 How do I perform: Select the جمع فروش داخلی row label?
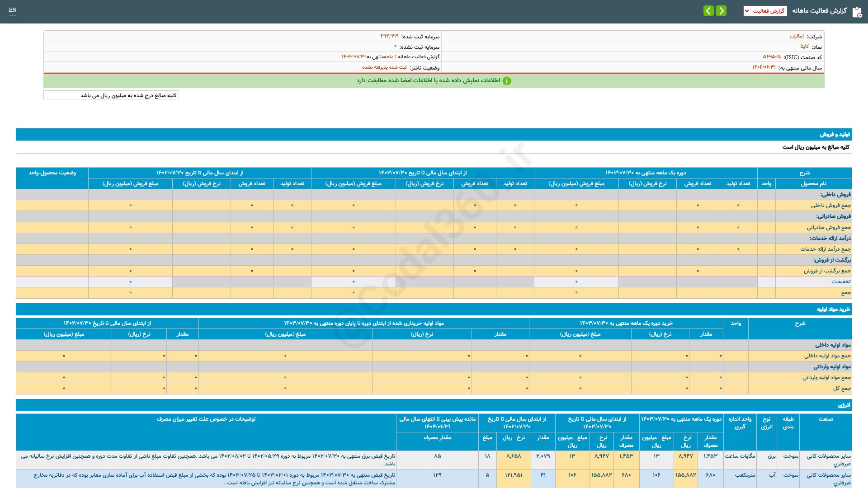[x=830, y=206]
